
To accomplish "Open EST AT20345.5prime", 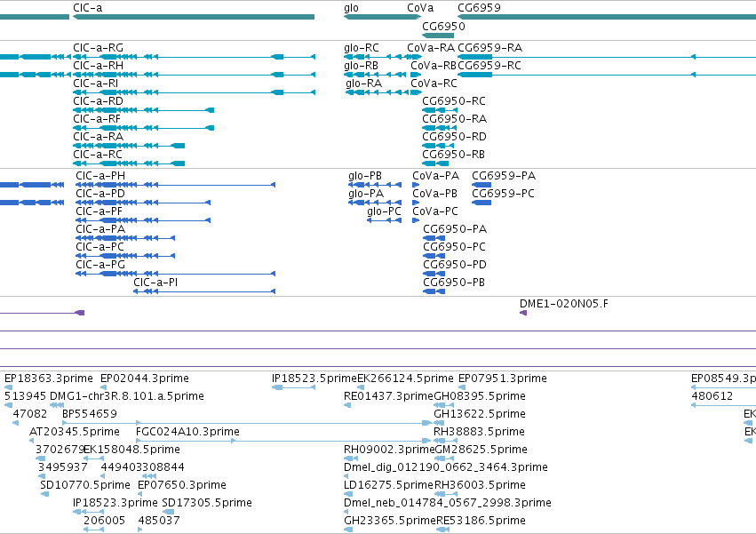I will click(x=75, y=432).
